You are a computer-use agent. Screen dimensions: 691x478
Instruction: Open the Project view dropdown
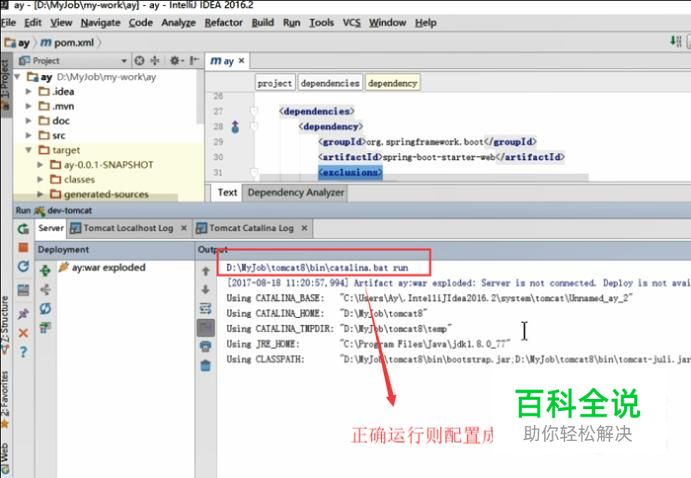tap(124, 61)
